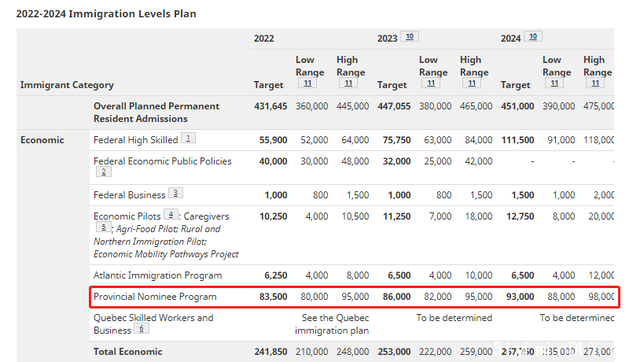Select overall 2022 low range value 360,000
The width and height of the screenshot is (644, 362).
tap(311, 106)
